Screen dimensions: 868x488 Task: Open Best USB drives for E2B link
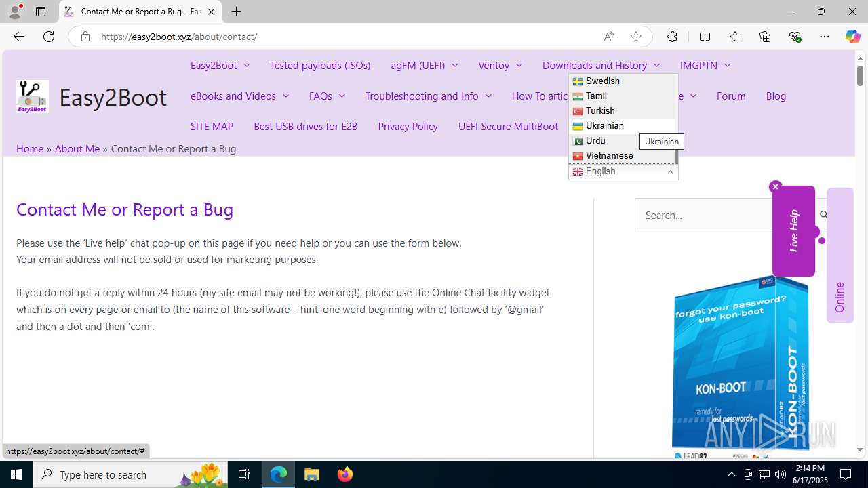tap(305, 126)
